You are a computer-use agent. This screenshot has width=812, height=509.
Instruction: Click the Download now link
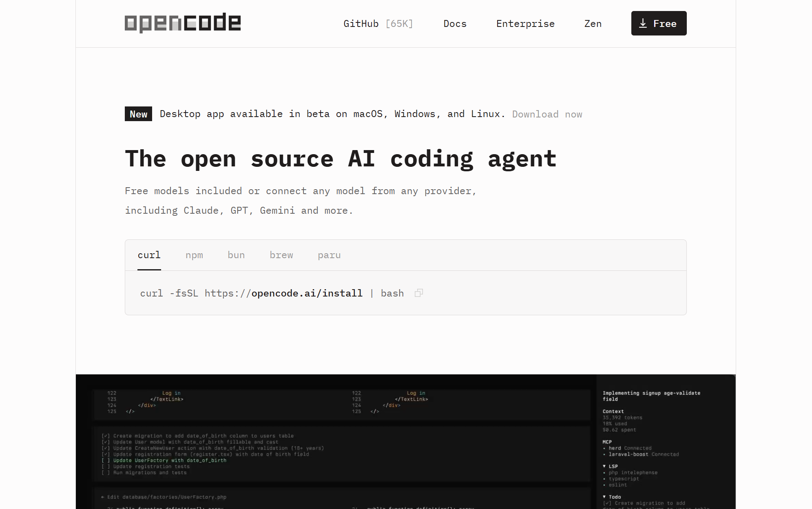point(547,114)
